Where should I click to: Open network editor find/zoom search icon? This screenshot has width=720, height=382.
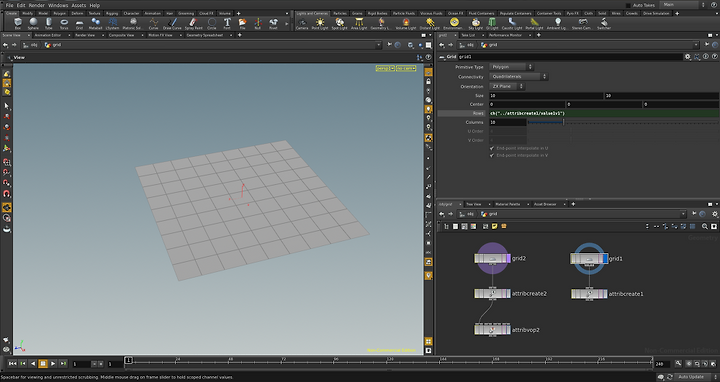(x=705, y=226)
